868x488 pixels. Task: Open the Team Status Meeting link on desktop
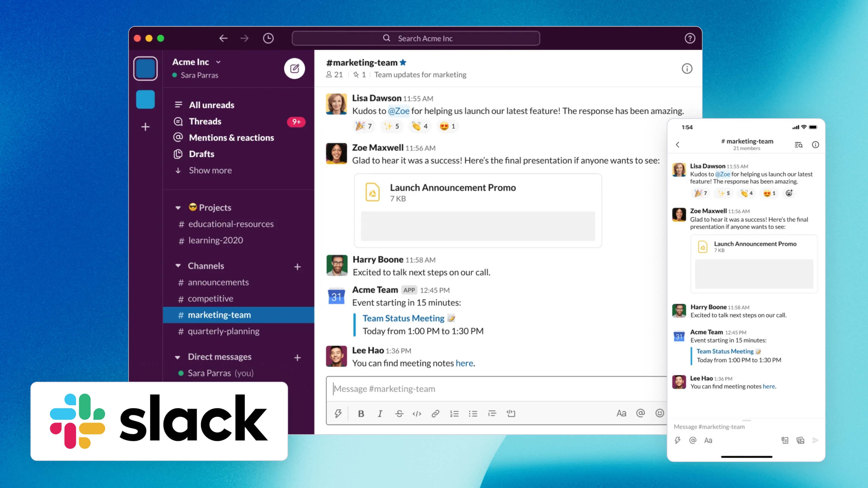tap(403, 318)
